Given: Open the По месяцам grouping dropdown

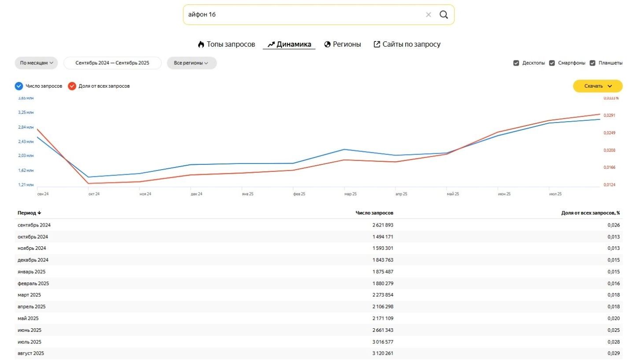Looking at the screenshot, I should pyautogui.click(x=36, y=63).
